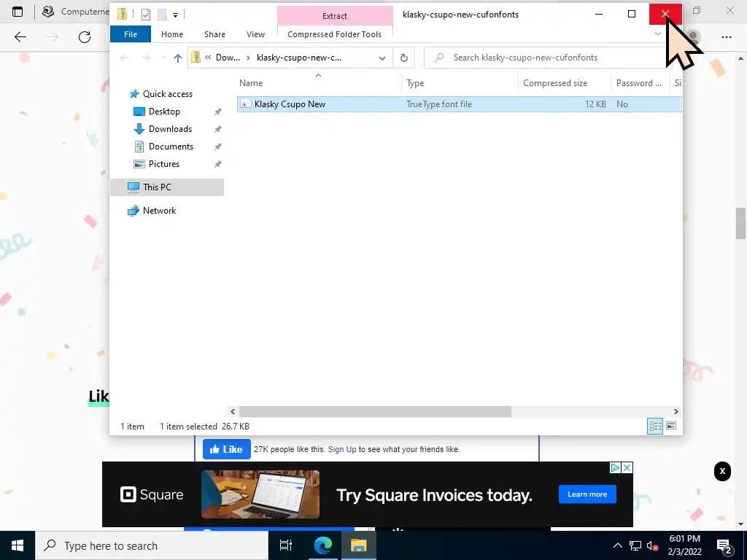Reload the browser page
747x560 pixels.
tap(85, 37)
